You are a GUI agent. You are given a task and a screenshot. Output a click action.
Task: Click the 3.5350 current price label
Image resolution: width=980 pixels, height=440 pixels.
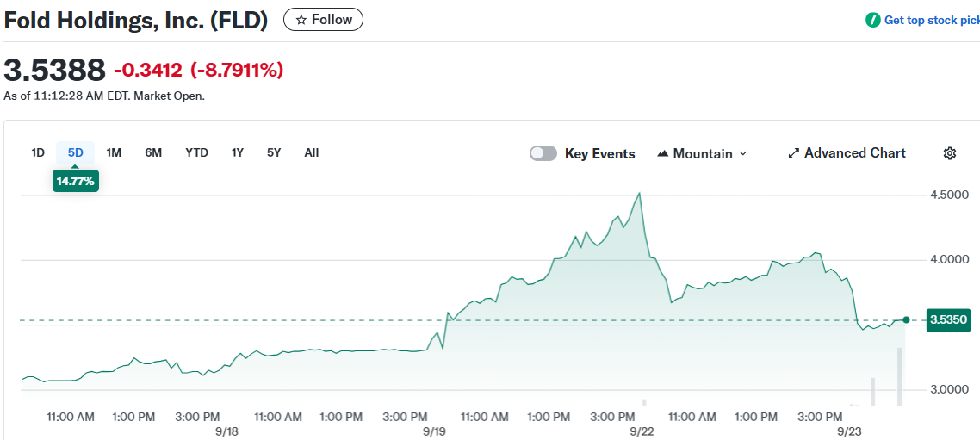point(949,320)
